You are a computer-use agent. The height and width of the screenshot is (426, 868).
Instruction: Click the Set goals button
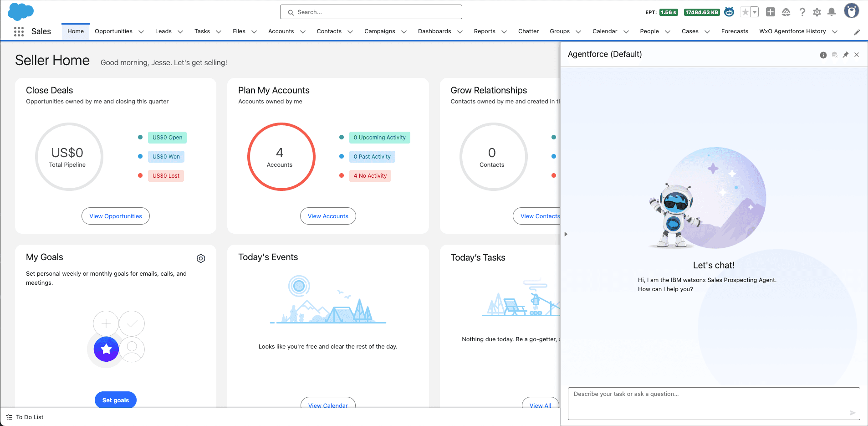click(x=116, y=400)
